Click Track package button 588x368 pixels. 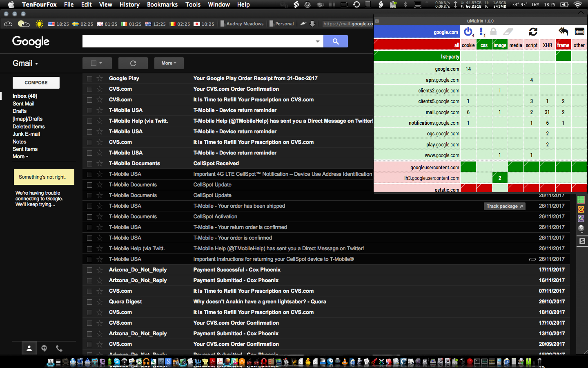(504, 206)
